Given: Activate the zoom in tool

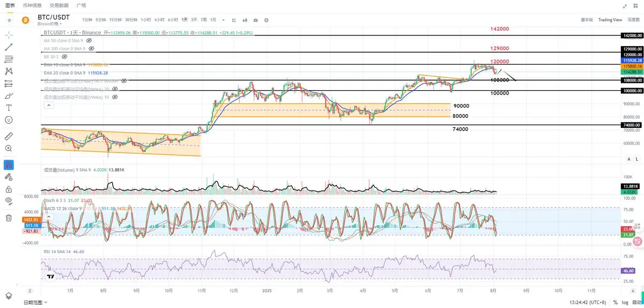Looking at the screenshot, I should (9, 148).
